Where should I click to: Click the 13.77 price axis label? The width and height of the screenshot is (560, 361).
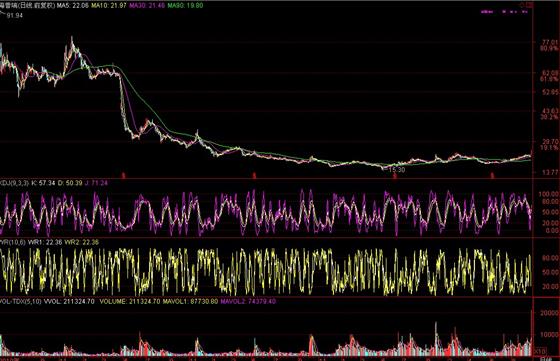pyautogui.click(x=550, y=173)
